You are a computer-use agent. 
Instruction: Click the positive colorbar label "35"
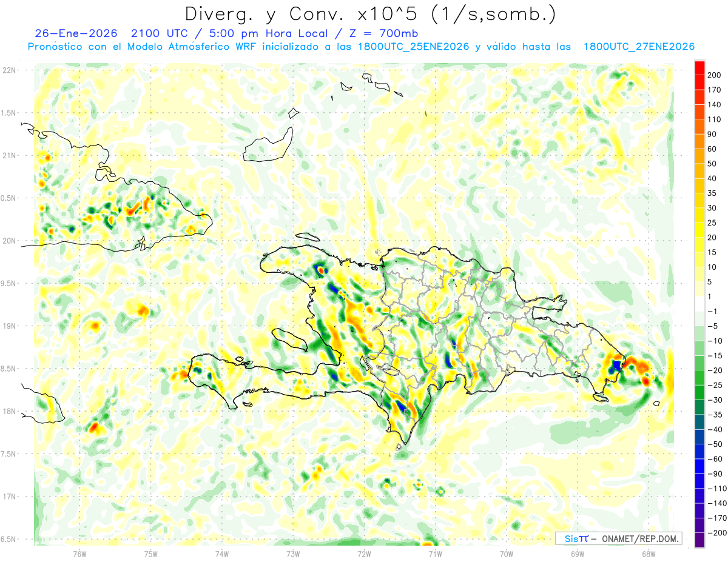tap(713, 193)
